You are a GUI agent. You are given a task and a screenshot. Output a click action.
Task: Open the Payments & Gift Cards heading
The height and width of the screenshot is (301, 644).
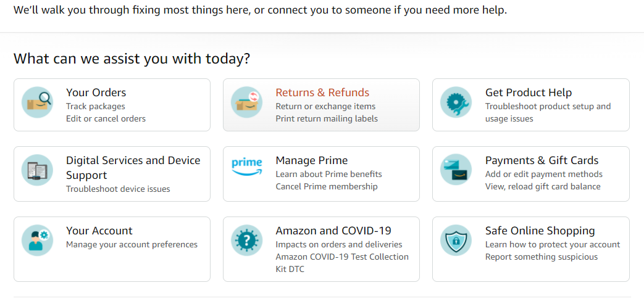click(542, 160)
